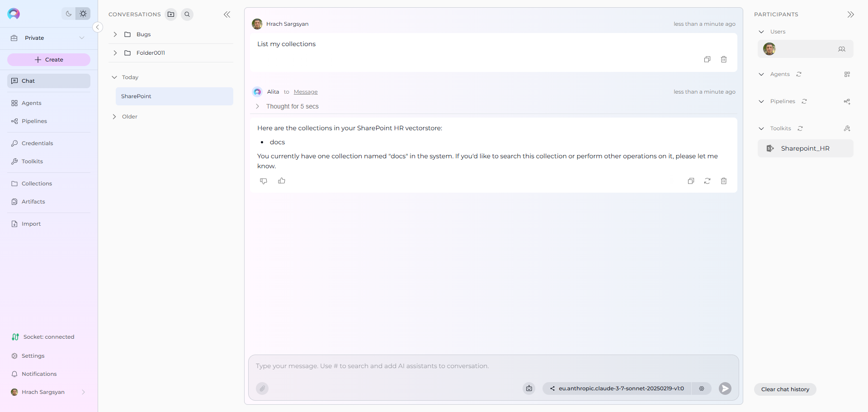Click the thumbs up icon on Alita's reply
The width and height of the screenshot is (868, 412).
pyautogui.click(x=282, y=181)
